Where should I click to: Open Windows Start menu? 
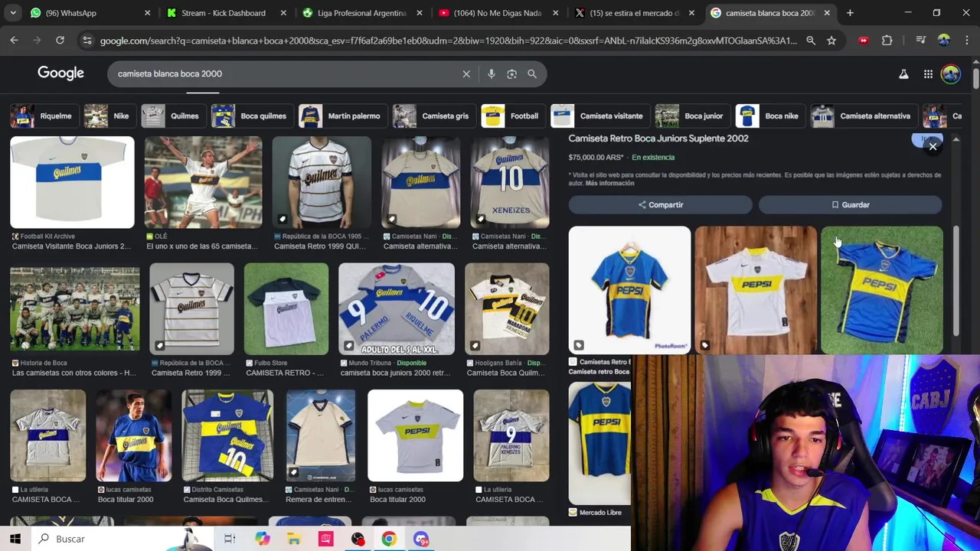(15, 539)
